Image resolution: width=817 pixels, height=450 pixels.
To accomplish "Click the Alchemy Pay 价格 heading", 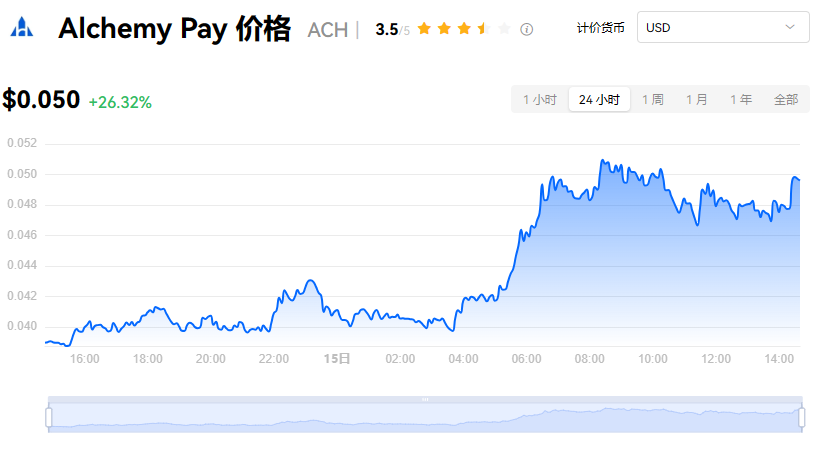I will pos(175,28).
